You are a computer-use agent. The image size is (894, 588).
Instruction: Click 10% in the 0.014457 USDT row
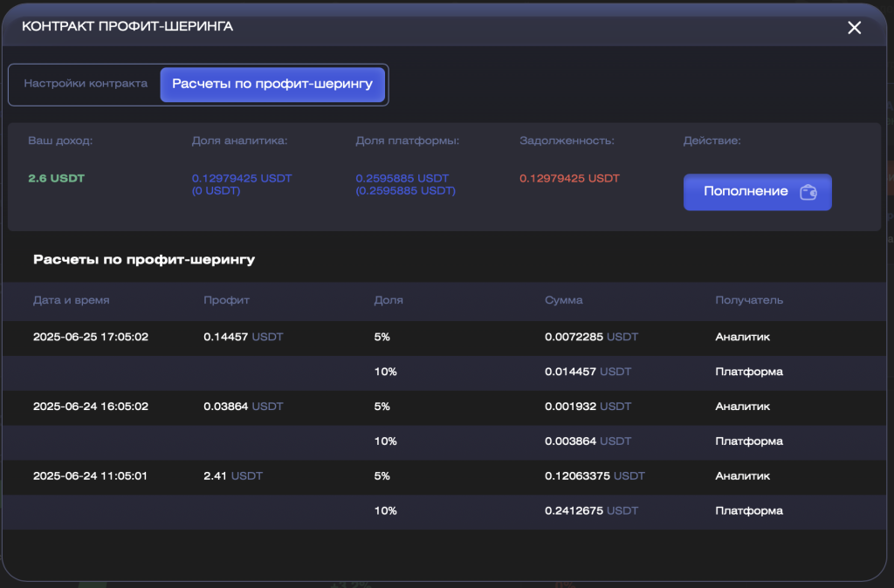click(x=385, y=372)
